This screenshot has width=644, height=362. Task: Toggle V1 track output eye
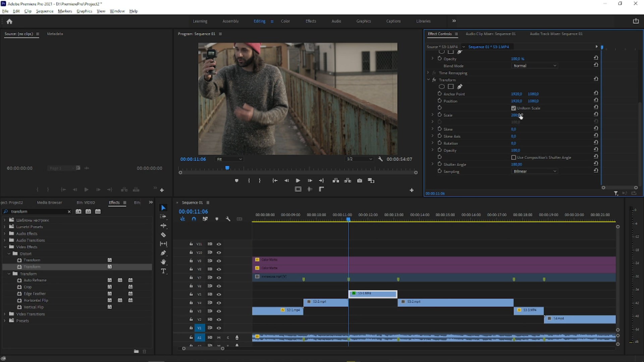(219, 328)
